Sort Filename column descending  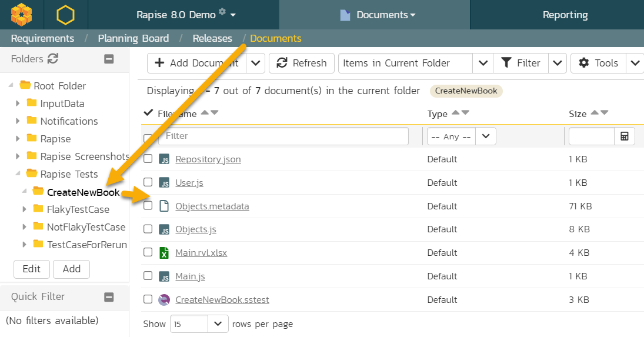coord(215,112)
